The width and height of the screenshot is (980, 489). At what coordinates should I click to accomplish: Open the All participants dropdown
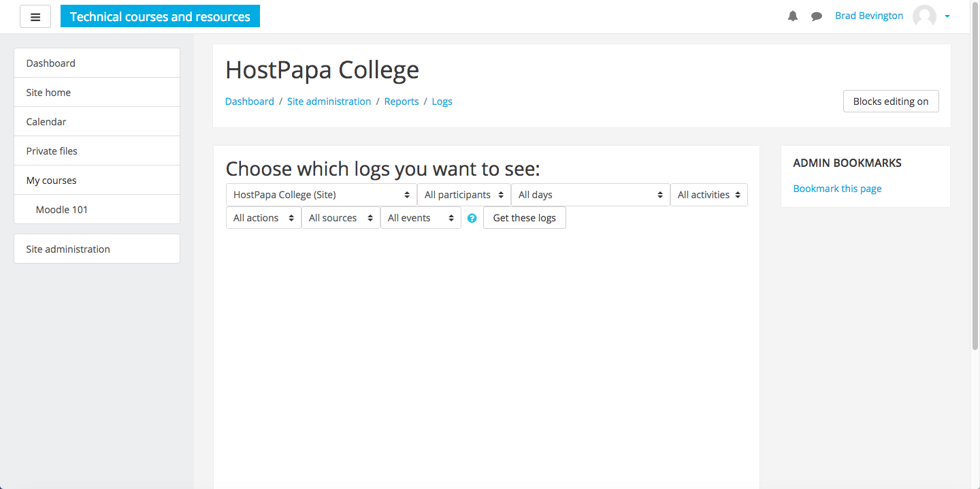click(464, 195)
